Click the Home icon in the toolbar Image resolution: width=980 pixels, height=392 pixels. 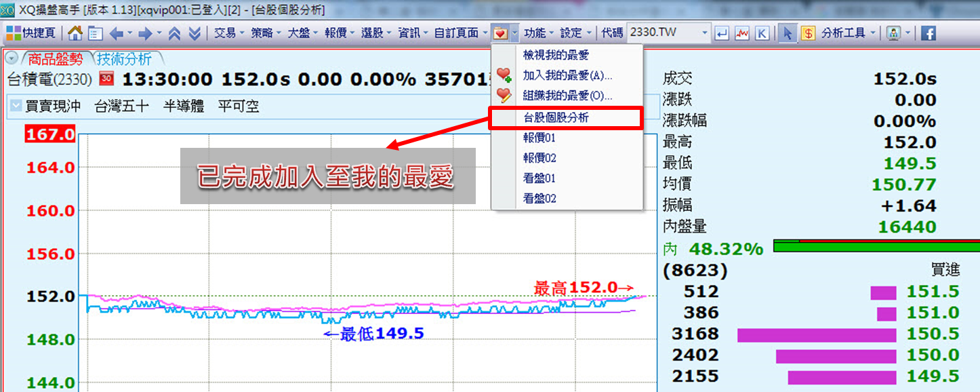pos(76,33)
